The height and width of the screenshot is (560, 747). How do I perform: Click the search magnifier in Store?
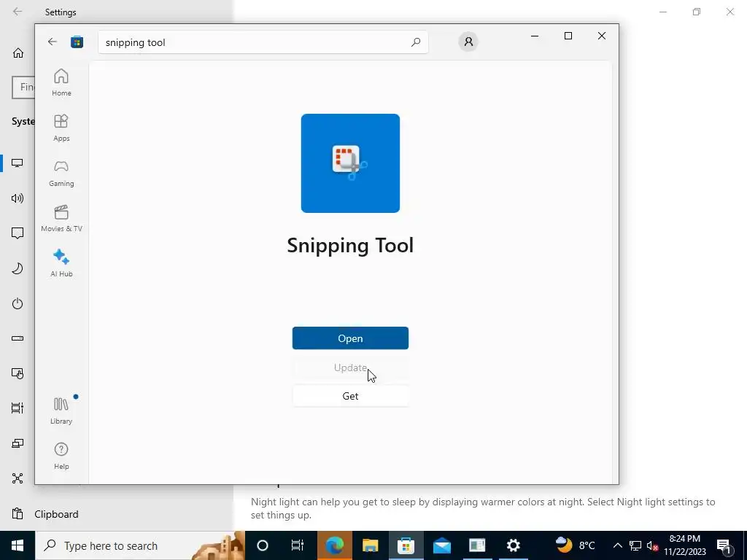tap(415, 42)
